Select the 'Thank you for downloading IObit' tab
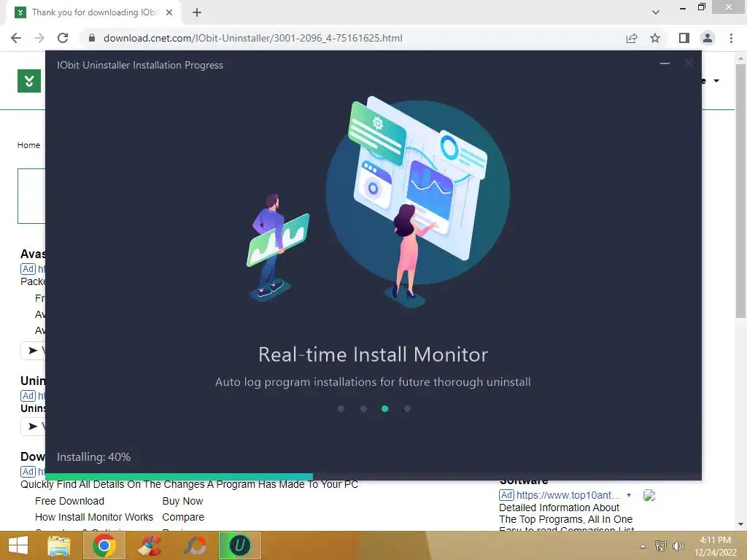 click(x=94, y=12)
